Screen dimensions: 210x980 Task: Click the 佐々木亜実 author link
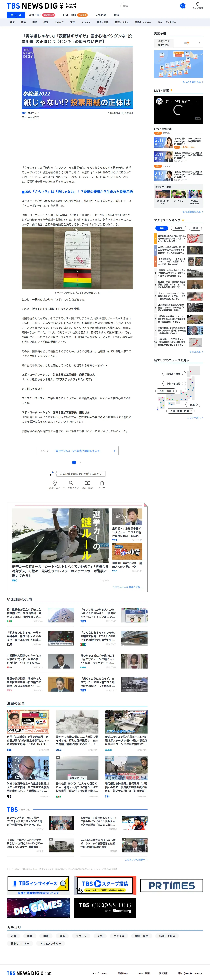(x=33, y=118)
